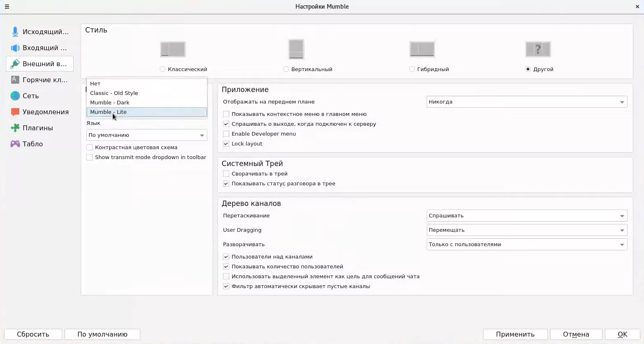Select the Вертикальный radio button
The image size is (644, 344).
point(286,69)
